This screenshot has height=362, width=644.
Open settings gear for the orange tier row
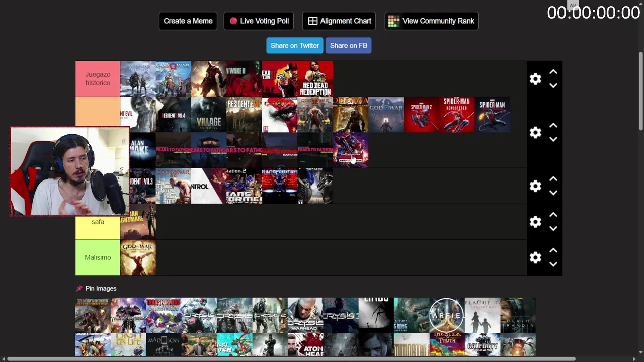(535, 132)
